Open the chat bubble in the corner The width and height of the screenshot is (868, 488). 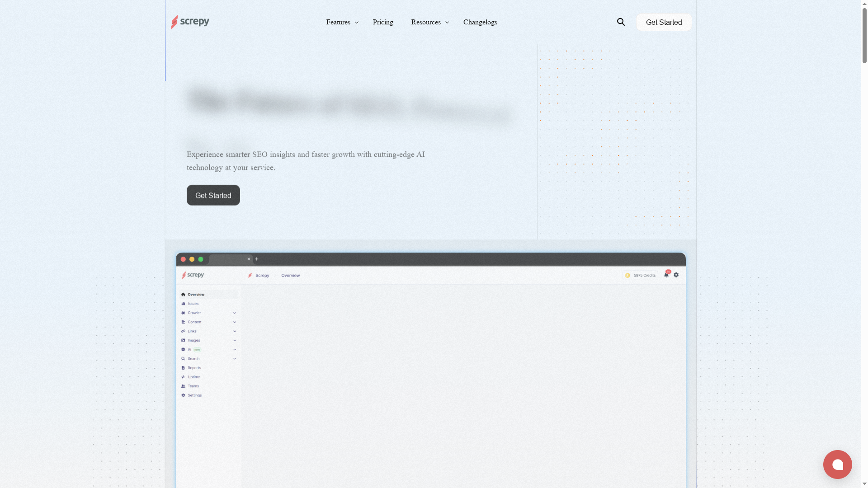click(837, 464)
